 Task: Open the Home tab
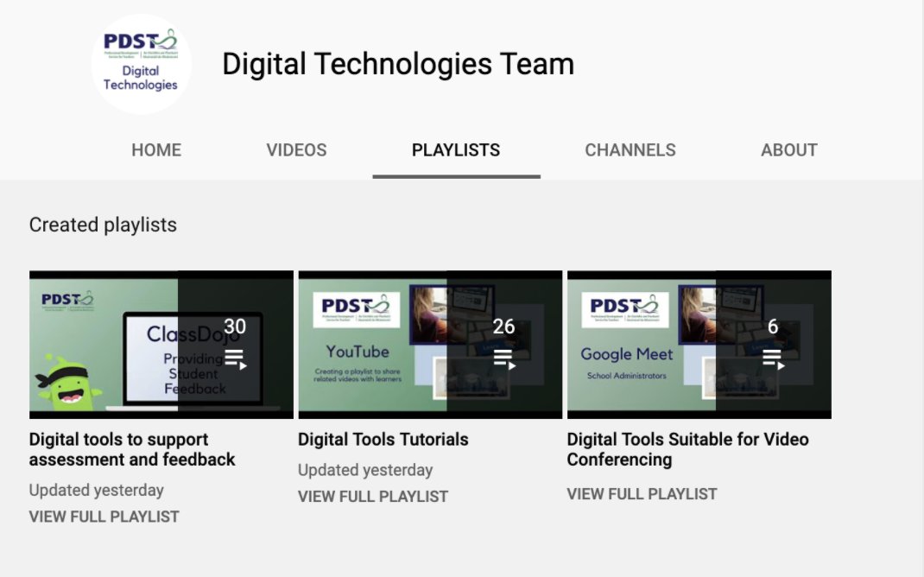click(156, 150)
